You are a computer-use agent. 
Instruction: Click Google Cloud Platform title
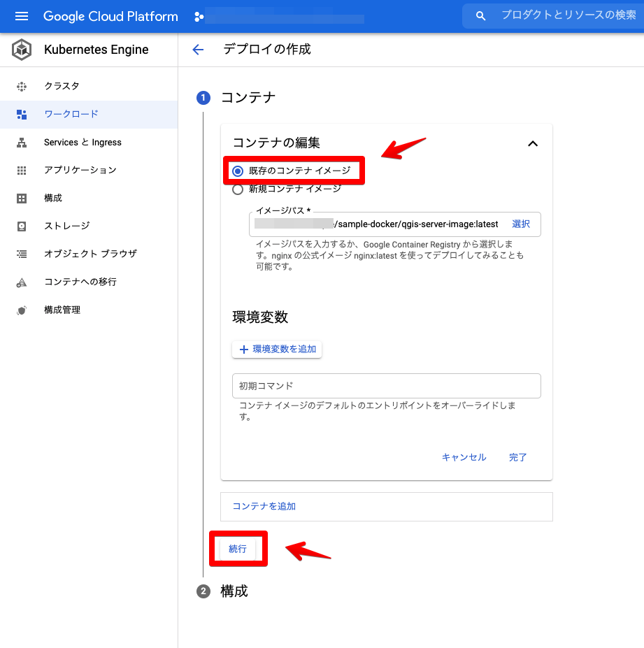(x=110, y=16)
